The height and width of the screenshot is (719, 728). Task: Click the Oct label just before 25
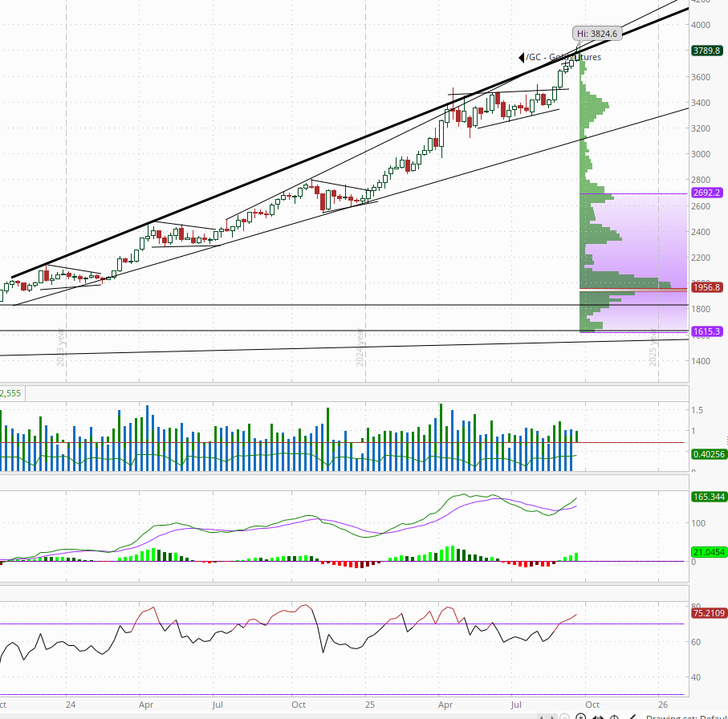299,705
